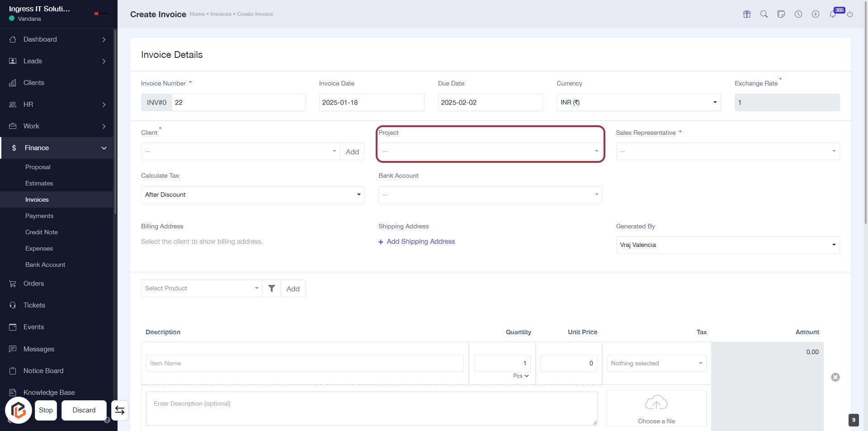The image size is (868, 431).
Task: Open sticky notes icon in header
Action: 781,14
